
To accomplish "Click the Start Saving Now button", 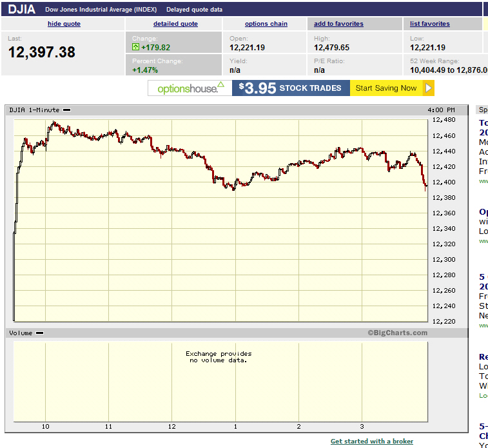I will pos(386,88).
